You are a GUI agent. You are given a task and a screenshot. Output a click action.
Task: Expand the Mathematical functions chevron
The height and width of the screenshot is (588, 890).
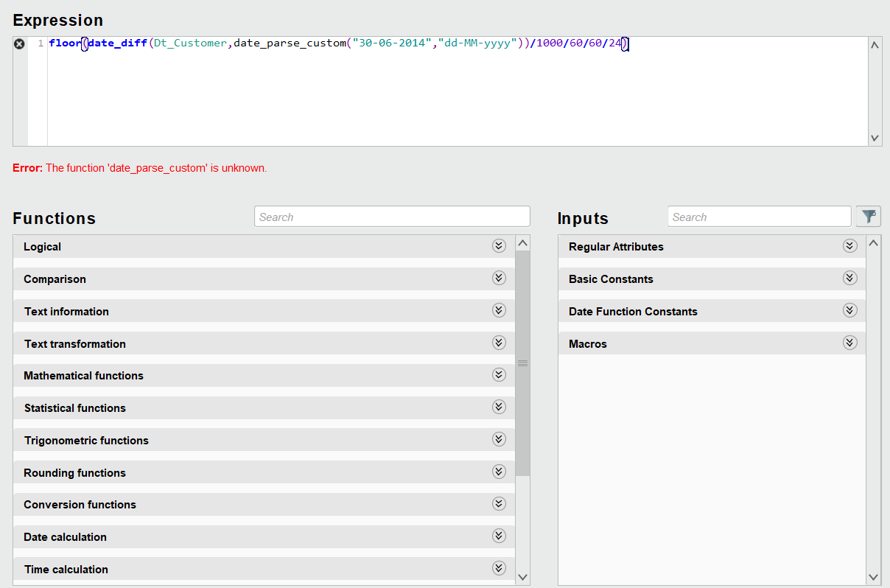(499, 374)
